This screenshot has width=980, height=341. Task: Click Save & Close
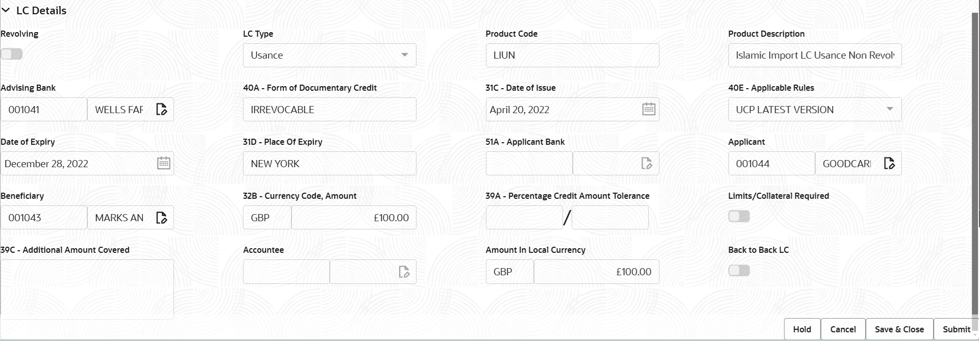(899, 329)
